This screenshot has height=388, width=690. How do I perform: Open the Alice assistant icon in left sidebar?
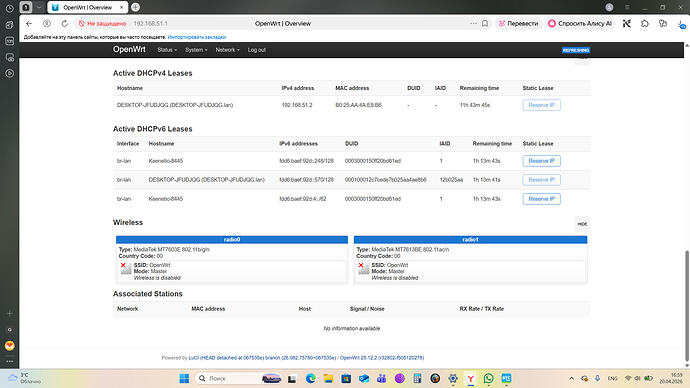10,346
